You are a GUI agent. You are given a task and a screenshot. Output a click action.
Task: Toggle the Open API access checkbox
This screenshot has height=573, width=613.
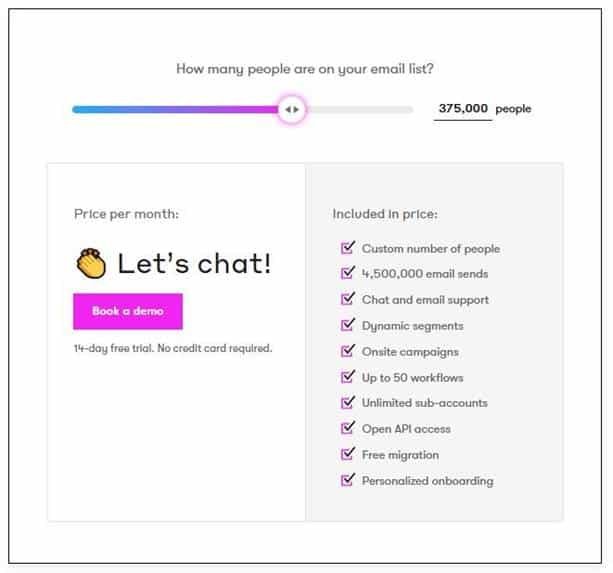point(348,428)
